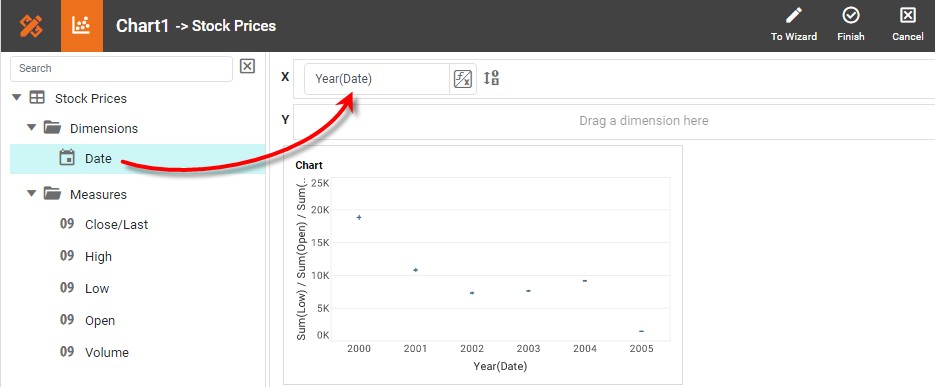Select the Year(Date) X-axis field
The height and width of the screenshot is (387, 935).
pos(377,79)
